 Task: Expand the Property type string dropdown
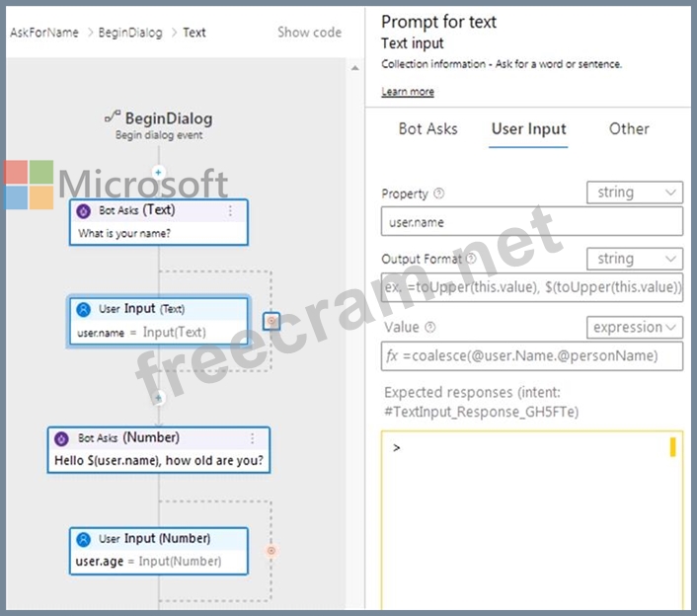click(634, 192)
